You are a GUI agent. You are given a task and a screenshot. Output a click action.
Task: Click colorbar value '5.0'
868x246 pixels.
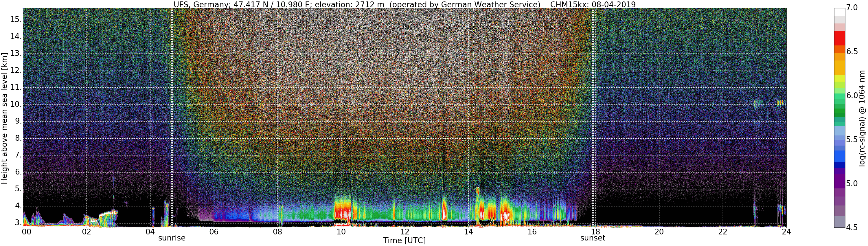pos(852,184)
